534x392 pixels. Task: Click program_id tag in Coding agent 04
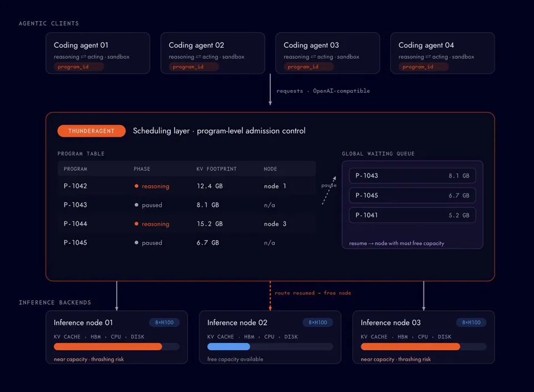[424, 67]
